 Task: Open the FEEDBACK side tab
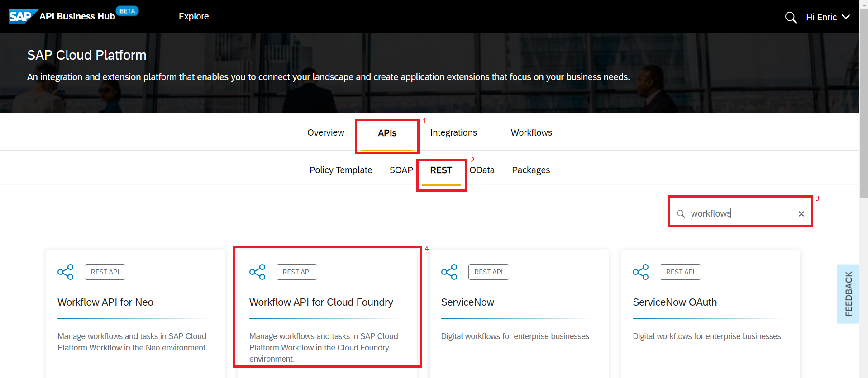click(x=848, y=294)
